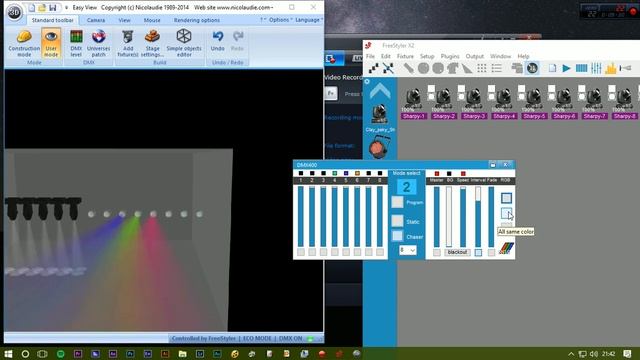Open FreeStyler File menu
640x360 pixels.
(x=370, y=56)
